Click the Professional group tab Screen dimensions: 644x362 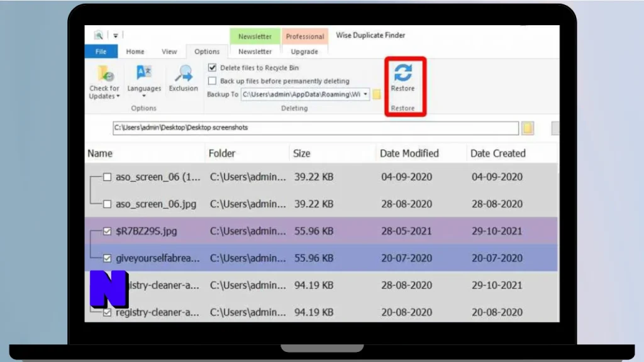pos(305,36)
